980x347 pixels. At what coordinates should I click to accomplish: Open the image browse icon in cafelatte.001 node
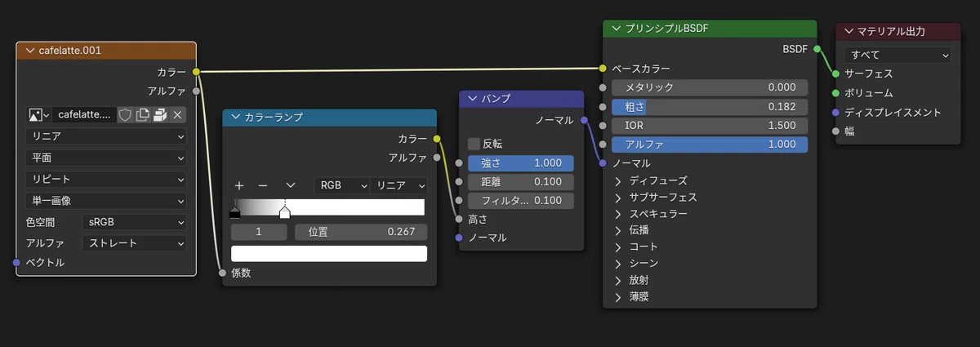[38, 115]
